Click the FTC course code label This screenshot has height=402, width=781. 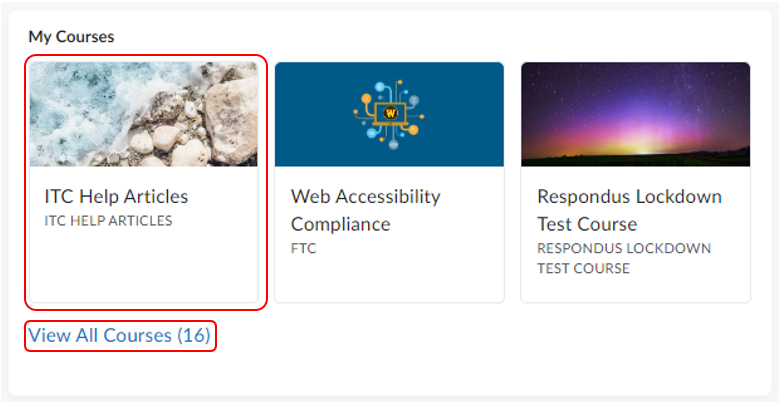[x=303, y=248]
